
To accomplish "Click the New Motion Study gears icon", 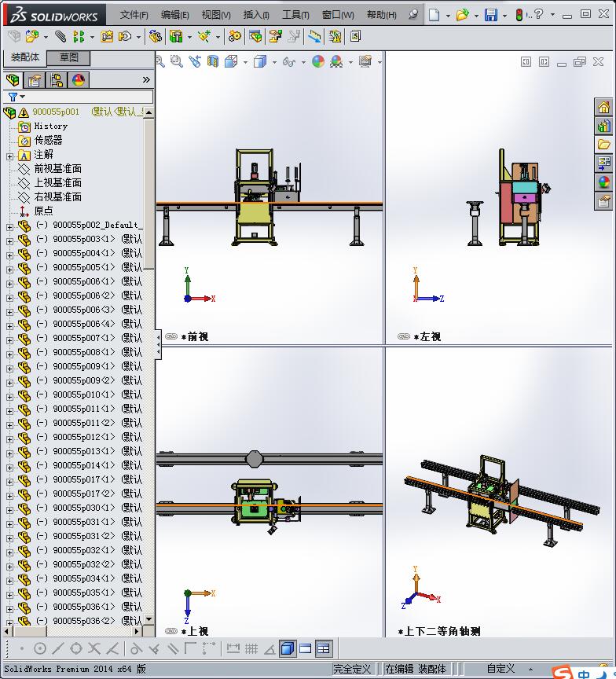I will tap(235, 36).
